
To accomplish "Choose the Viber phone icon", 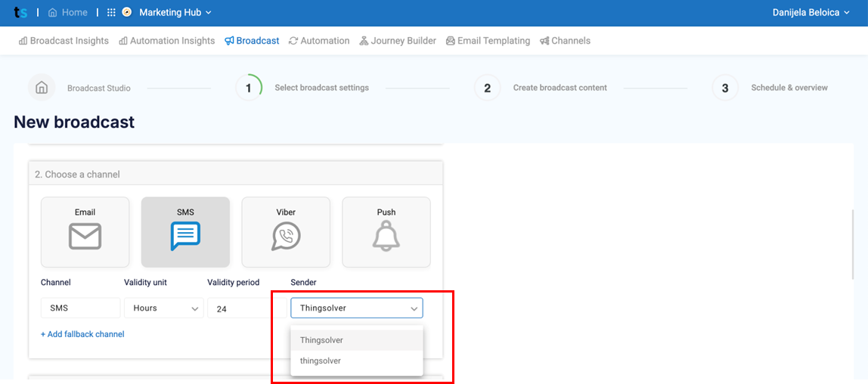I will pyautogui.click(x=287, y=237).
